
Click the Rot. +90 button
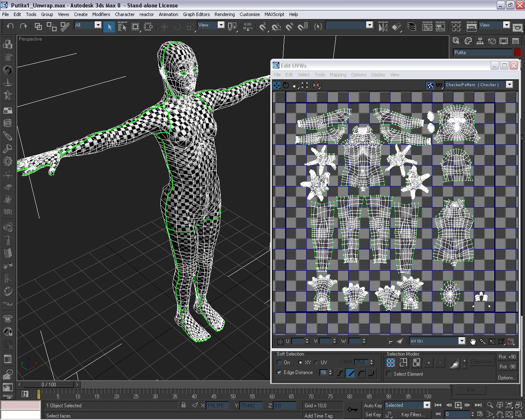tap(507, 357)
